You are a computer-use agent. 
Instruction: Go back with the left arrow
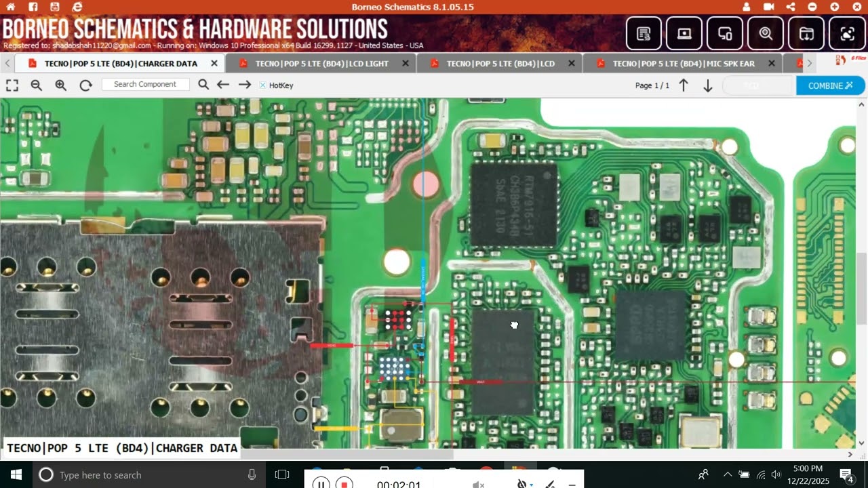click(x=223, y=85)
